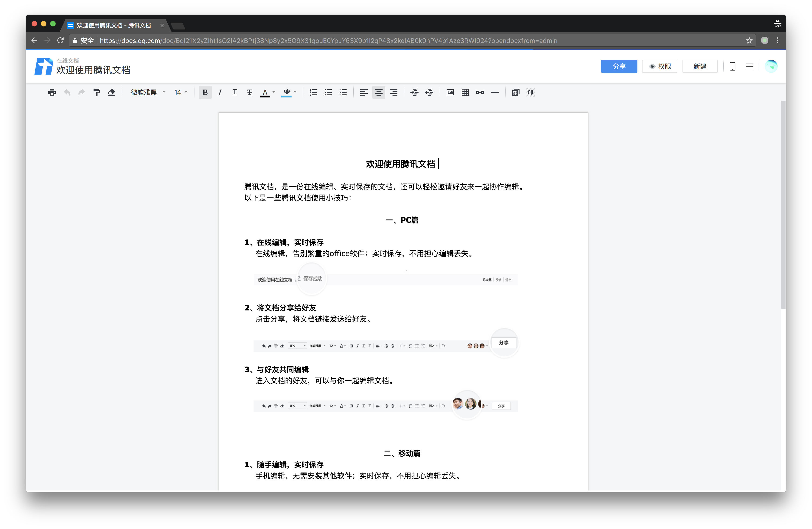Open the font color dropdown arrow
This screenshot has width=812, height=529.
pyautogui.click(x=274, y=92)
